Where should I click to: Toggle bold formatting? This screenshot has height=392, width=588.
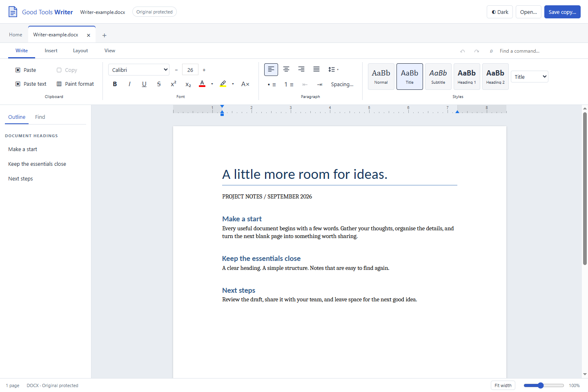[x=115, y=84]
